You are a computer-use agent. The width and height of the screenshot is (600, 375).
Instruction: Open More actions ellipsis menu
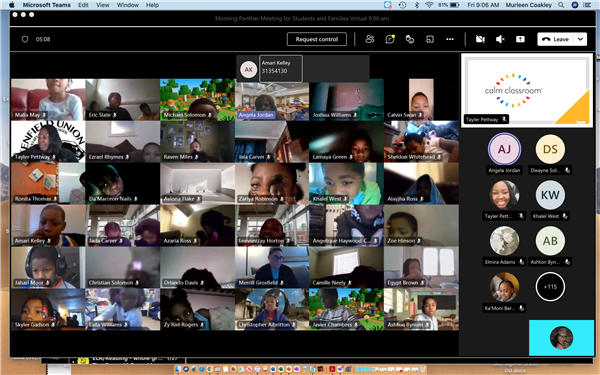pyautogui.click(x=450, y=39)
